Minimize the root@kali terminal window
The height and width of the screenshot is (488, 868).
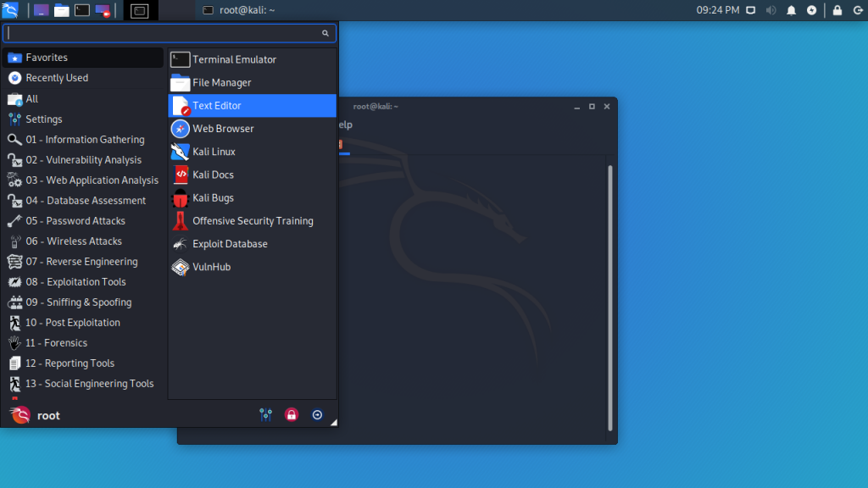click(576, 106)
